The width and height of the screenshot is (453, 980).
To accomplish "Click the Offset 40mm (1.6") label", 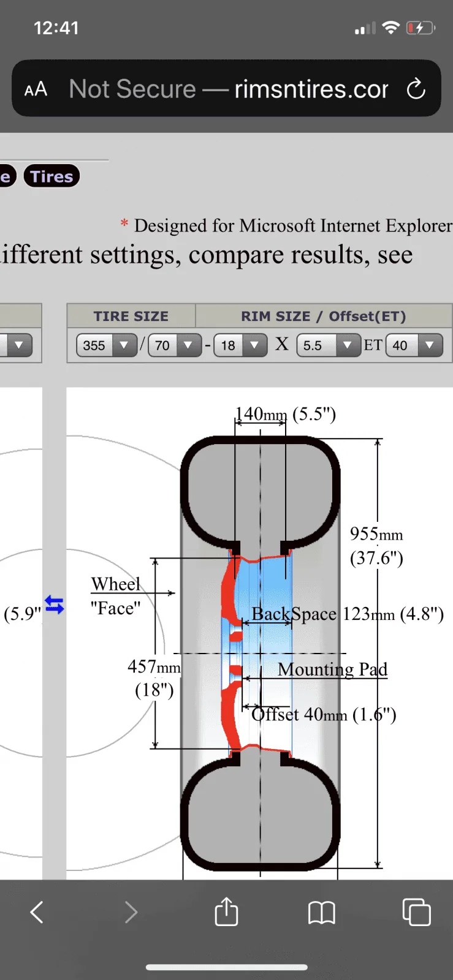I will click(324, 714).
